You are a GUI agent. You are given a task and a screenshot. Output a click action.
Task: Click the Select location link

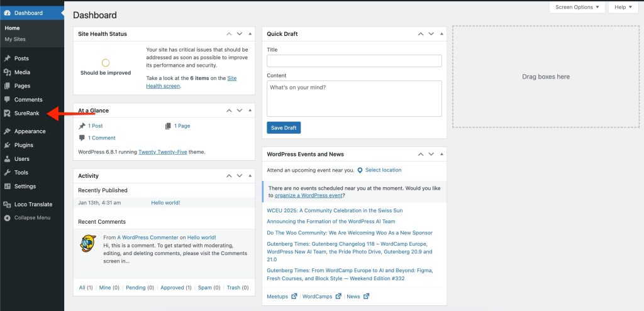pyautogui.click(x=384, y=170)
